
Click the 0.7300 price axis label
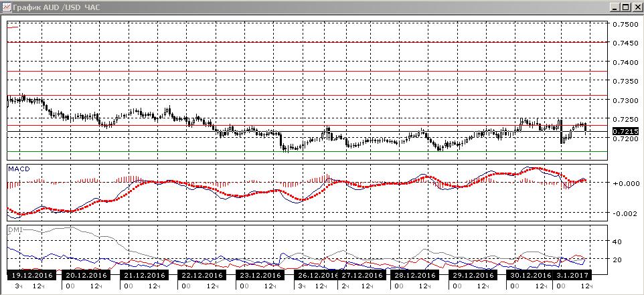[x=625, y=101]
